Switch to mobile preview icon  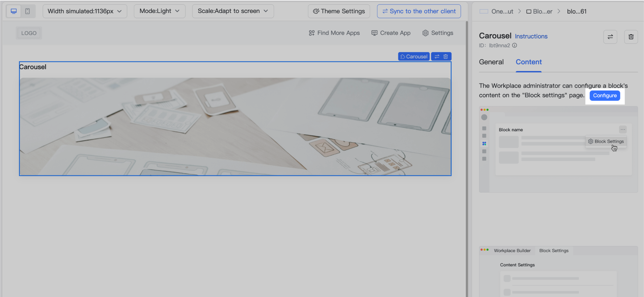pos(28,11)
